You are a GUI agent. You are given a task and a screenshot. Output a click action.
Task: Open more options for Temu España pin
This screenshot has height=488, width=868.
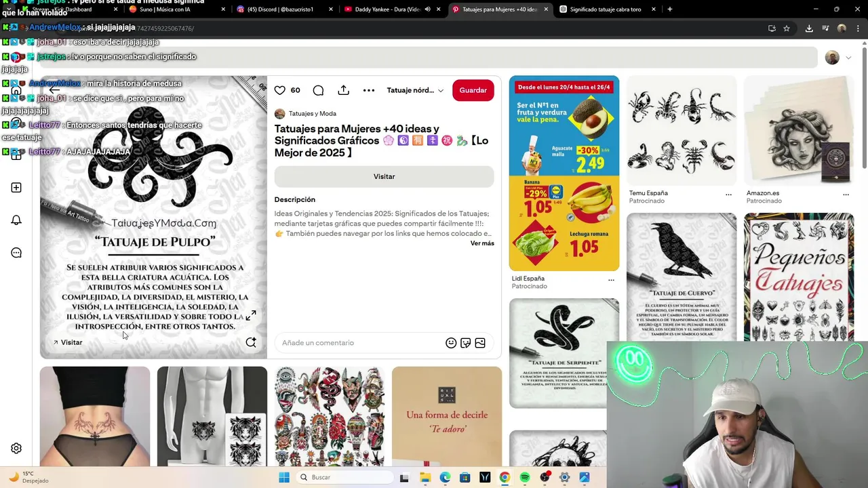point(728,195)
